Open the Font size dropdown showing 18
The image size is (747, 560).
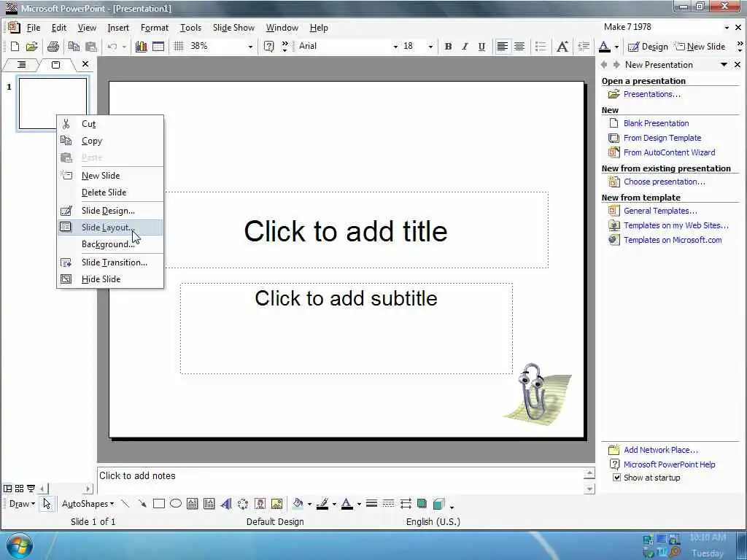pos(430,47)
